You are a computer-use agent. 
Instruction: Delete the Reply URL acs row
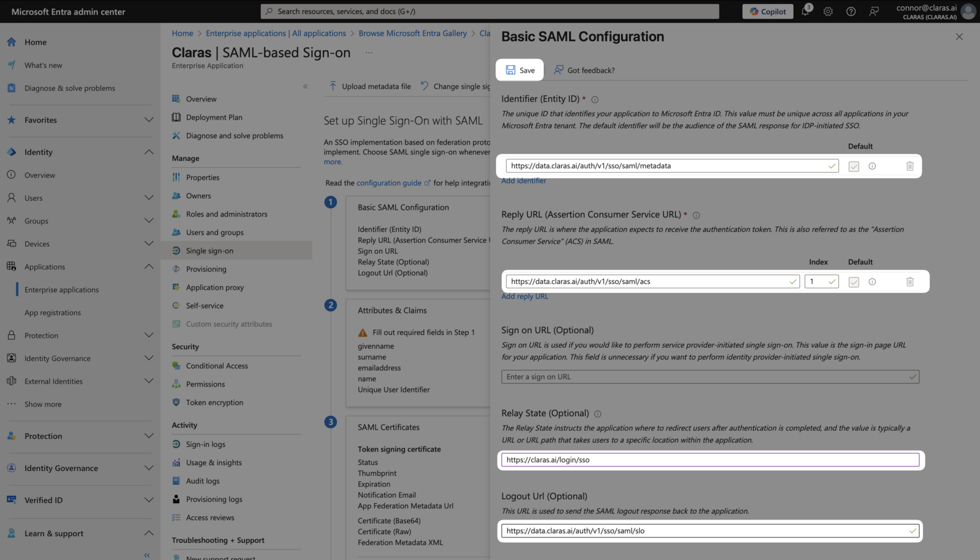[x=910, y=282]
